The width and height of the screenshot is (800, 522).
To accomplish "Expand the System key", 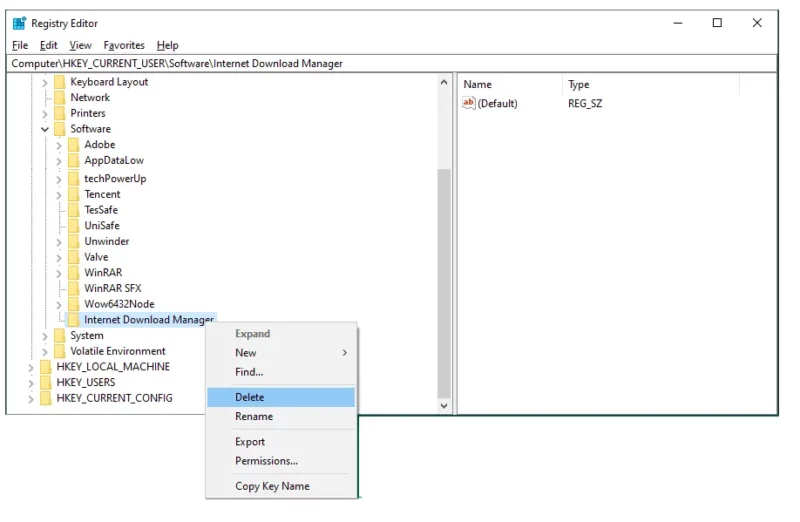I will click(45, 336).
